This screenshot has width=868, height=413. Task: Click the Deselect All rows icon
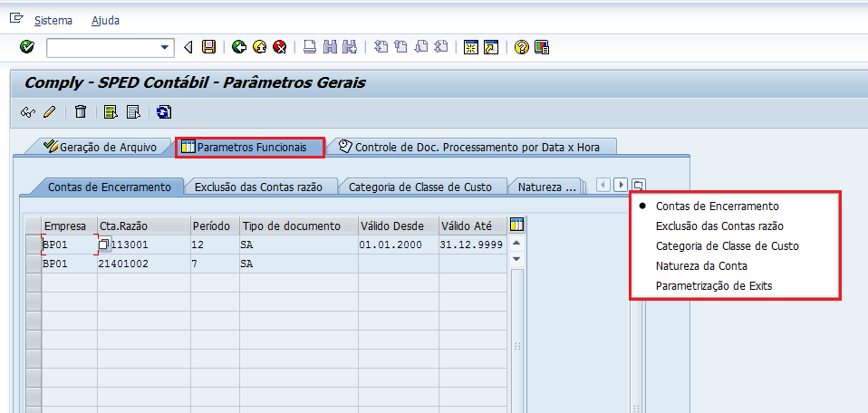(133, 112)
